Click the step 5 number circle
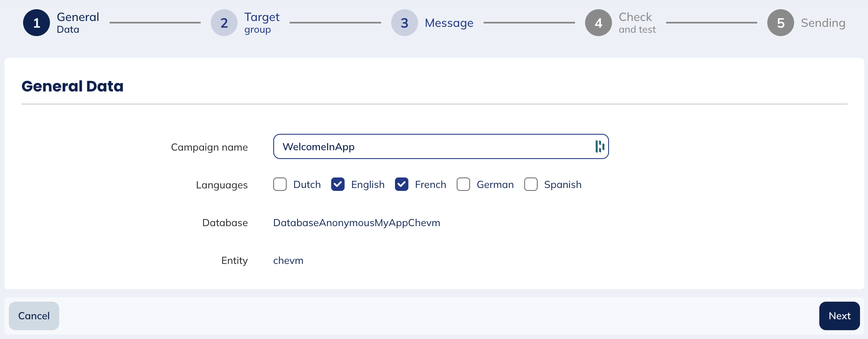Viewport: 868px width, 339px height. click(x=780, y=23)
